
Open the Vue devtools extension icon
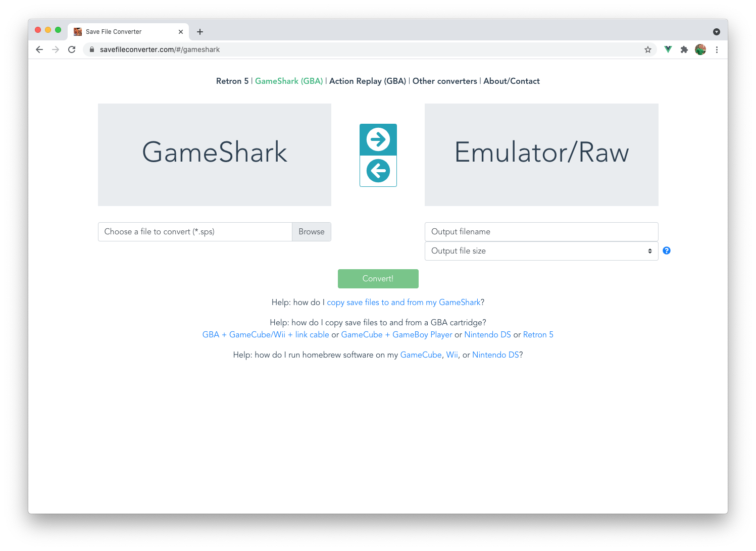click(668, 49)
